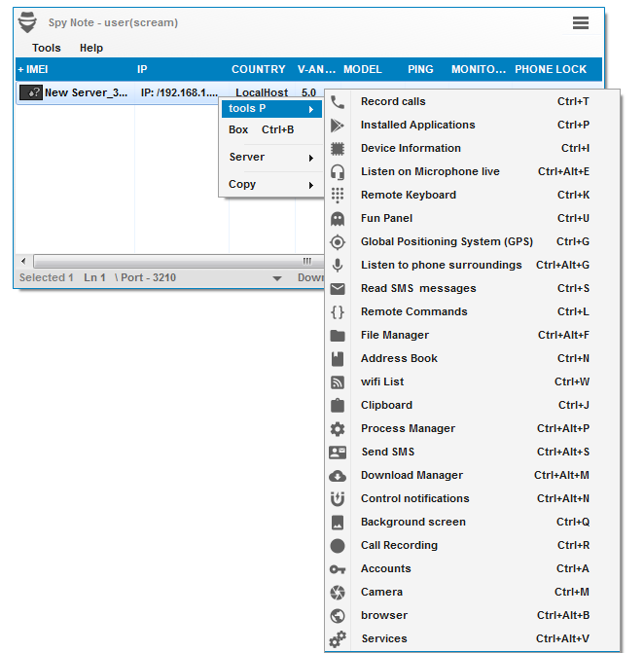644x653 pixels.
Task: Choose Box from the context menu
Action: coord(239,129)
